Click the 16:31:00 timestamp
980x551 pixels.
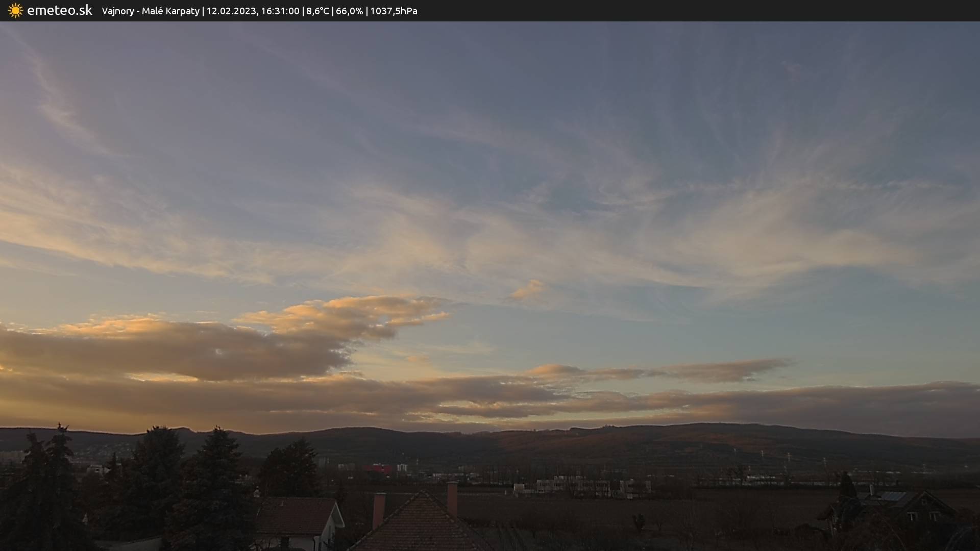click(x=280, y=11)
